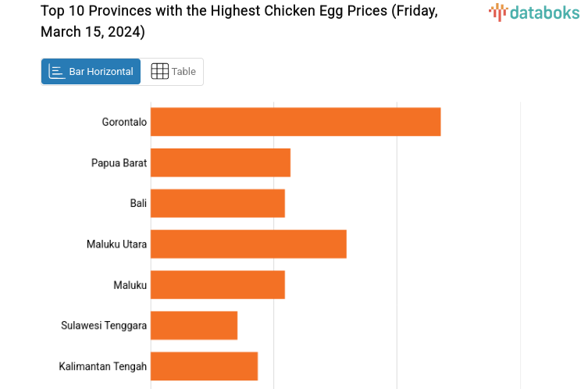Click the Gorontalo axis label
588x389 pixels.
click(x=124, y=122)
